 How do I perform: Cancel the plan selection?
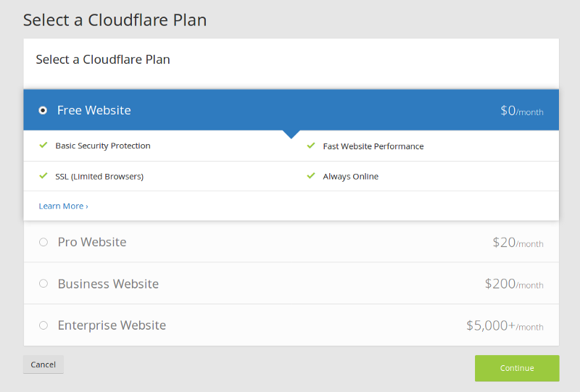43,364
